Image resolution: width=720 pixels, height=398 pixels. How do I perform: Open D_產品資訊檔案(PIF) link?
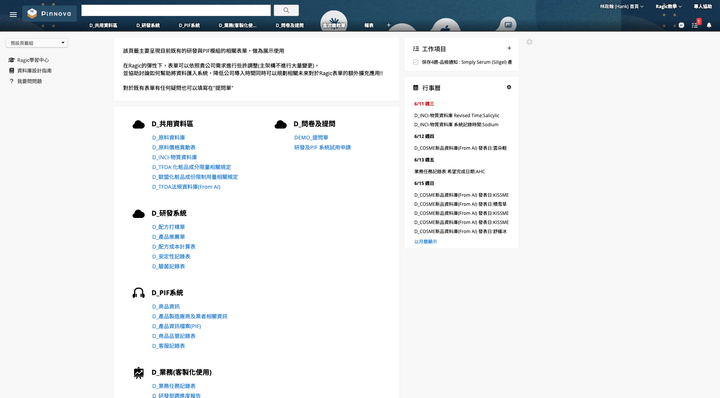pos(176,326)
